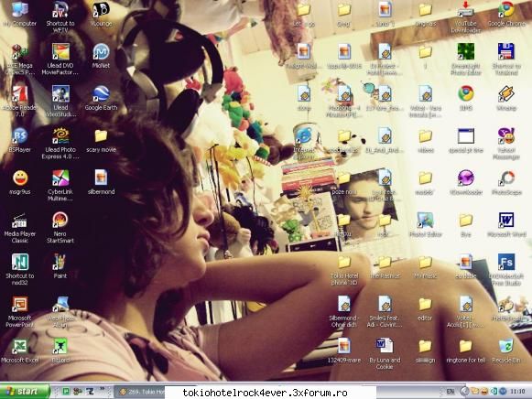Open the purple VDownloader shortcut
This screenshot has height=399, width=532.
click(x=465, y=182)
